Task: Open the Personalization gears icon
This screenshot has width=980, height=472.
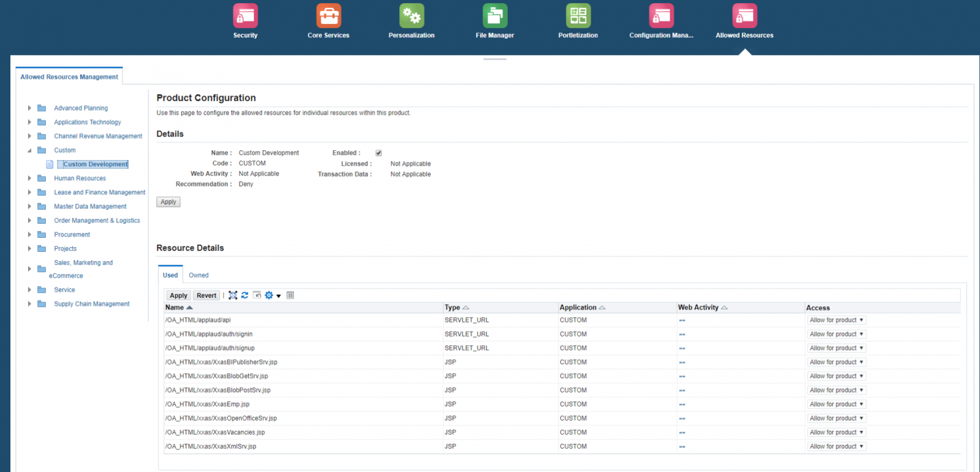Action: click(412, 16)
